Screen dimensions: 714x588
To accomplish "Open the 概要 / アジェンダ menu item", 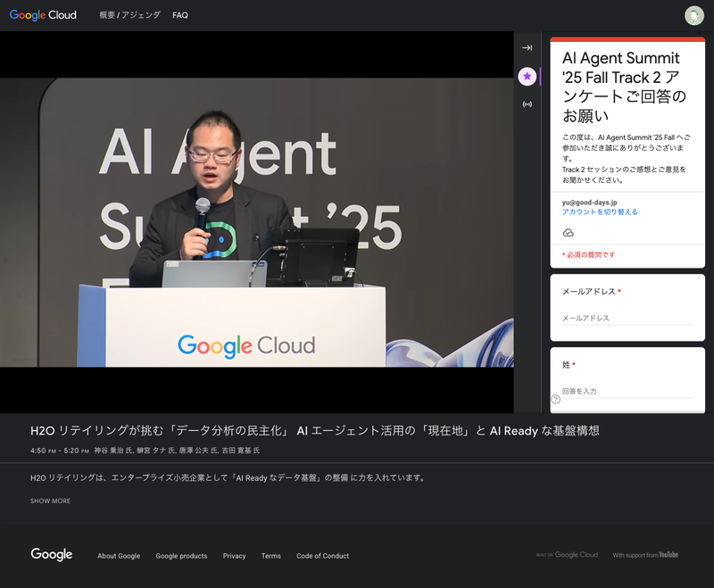I will click(x=129, y=15).
